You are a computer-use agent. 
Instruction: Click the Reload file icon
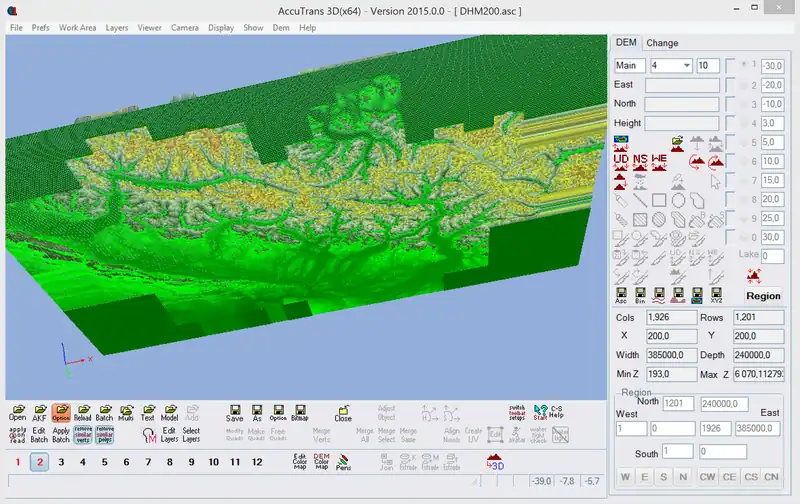(83, 412)
